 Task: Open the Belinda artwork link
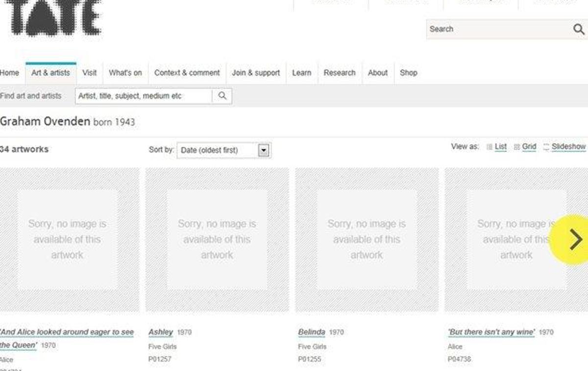pyautogui.click(x=311, y=332)
